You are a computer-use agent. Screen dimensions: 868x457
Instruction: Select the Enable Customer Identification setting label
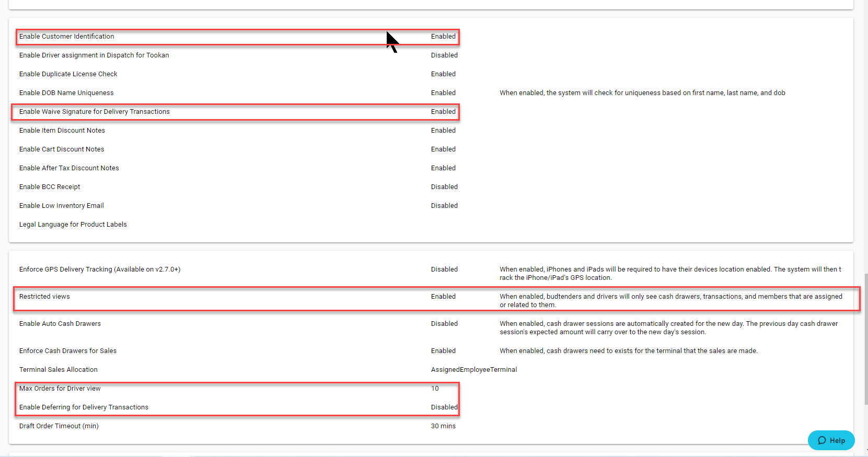pyautogui.click(x=66, y=37)
